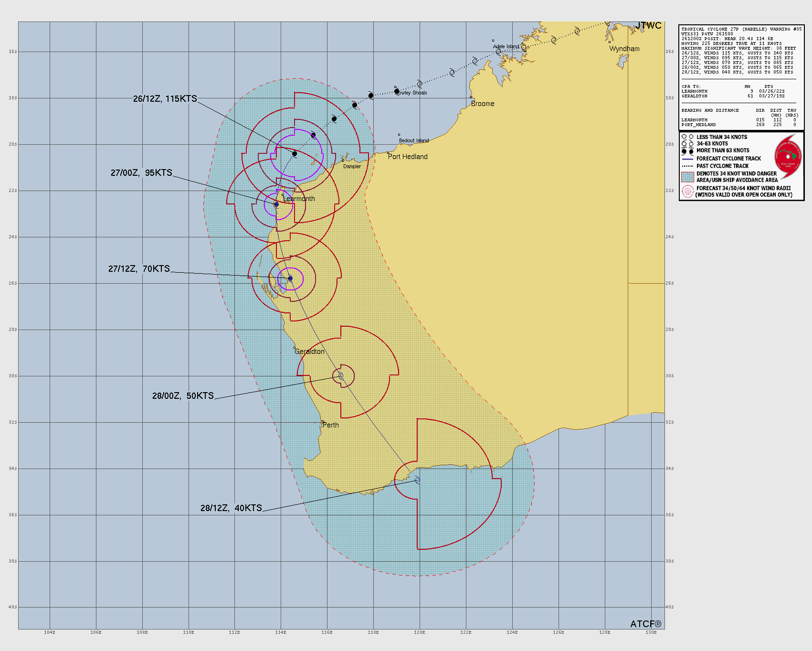Image resolution: width=812 pixels, height=651 pixels.
Task: Click the '27/00Z, 95KTS' forecast label
Action: click(x=141, y=173)
